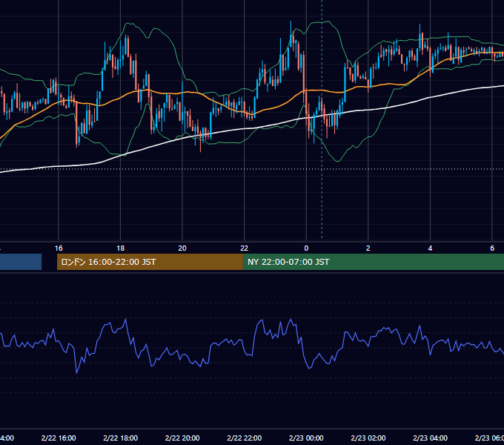This screenshot has height=445, width=504.
Task: Click the 4 hour label on chart axis
Action: point(430,248)
